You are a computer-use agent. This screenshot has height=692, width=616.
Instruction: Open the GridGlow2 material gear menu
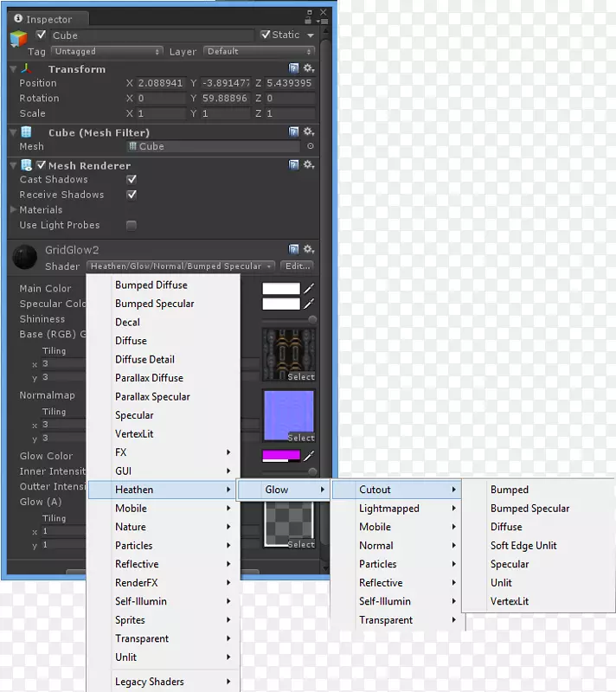click(x=308, y=250)
